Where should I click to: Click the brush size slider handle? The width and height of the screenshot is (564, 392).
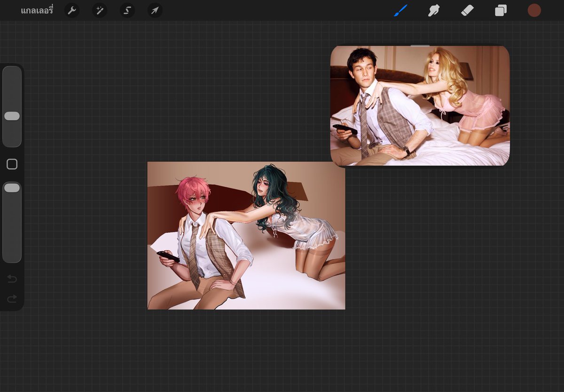click(12, 116)
